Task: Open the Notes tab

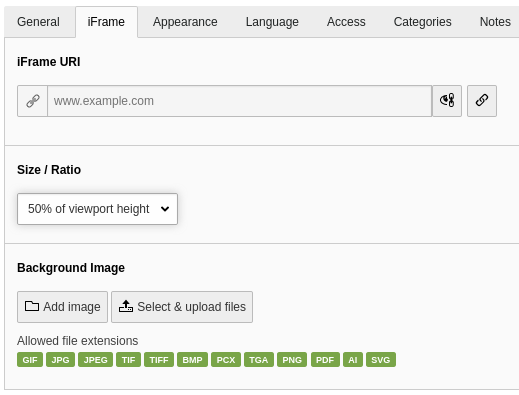Action: [x=495, y=22]
